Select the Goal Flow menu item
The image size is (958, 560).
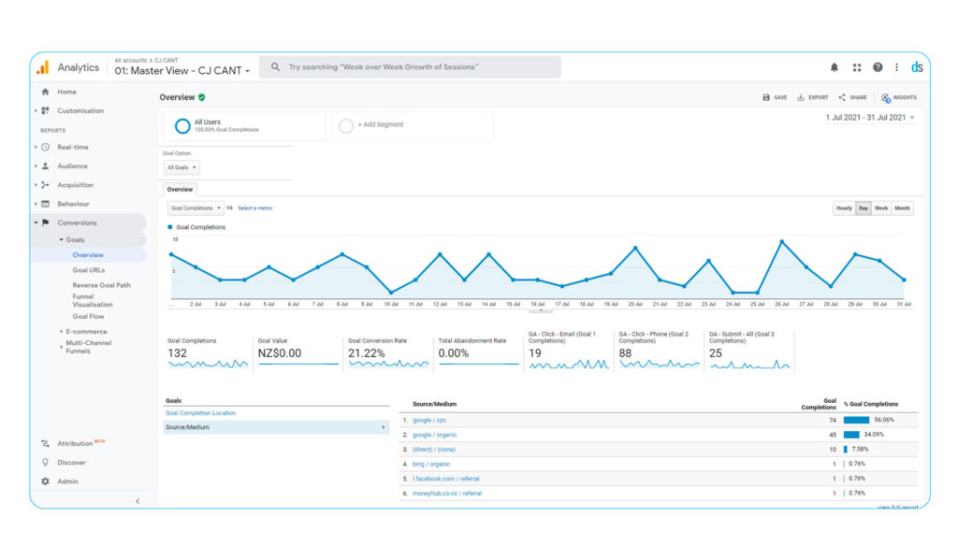[88, 317]
